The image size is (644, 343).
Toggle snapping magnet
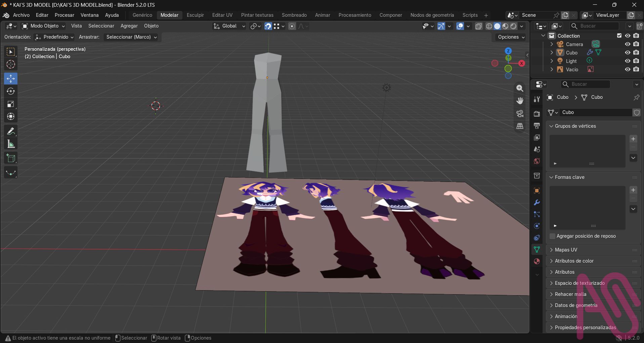[268, 26]
